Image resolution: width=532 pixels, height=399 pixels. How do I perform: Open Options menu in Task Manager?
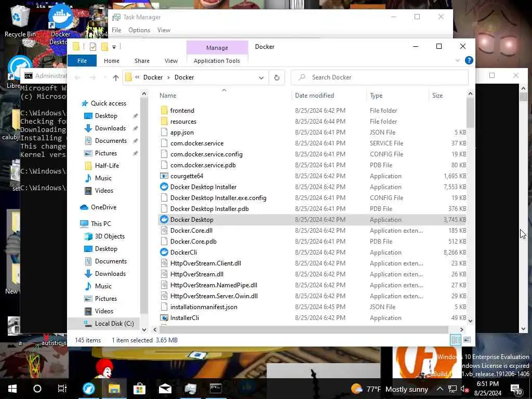click(x=139, y=30)
